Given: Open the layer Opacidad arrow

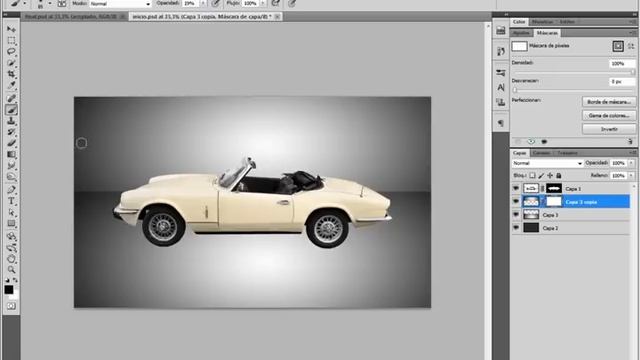Looking at the screenshot, I should 631,163.
